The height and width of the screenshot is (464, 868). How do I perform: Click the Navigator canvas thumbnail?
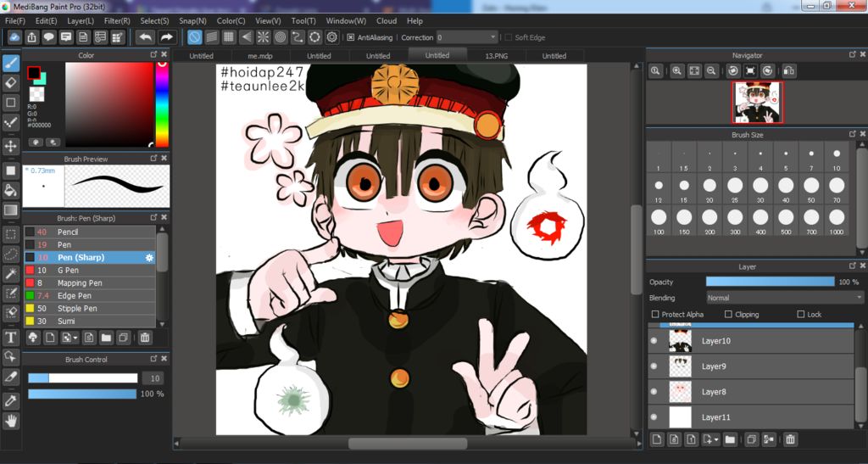[757, 103]
